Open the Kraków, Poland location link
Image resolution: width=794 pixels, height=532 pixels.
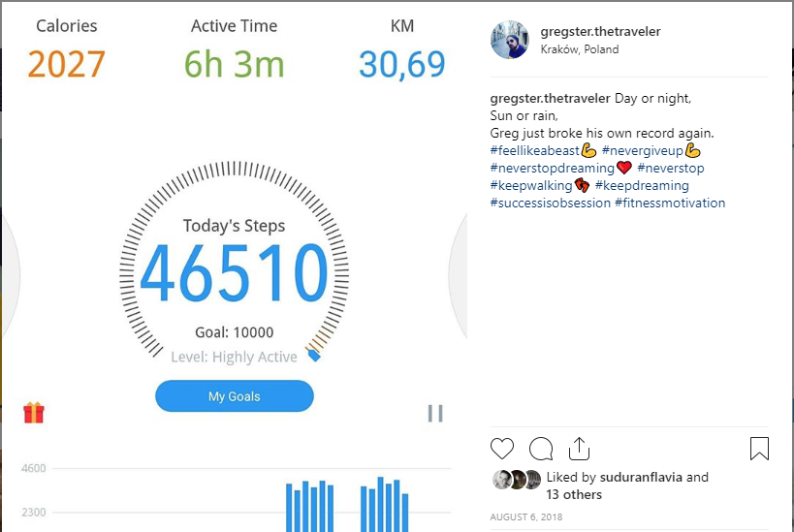click(580, 49)
